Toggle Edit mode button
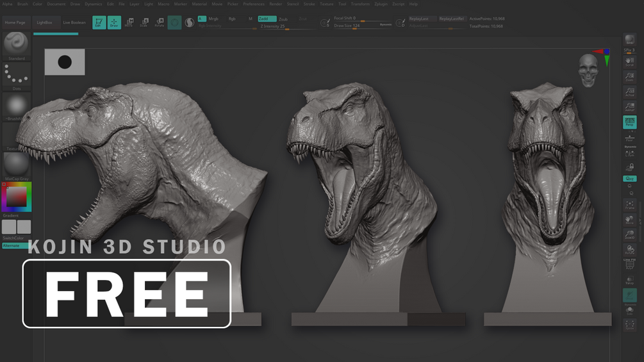 click(99, 22)
